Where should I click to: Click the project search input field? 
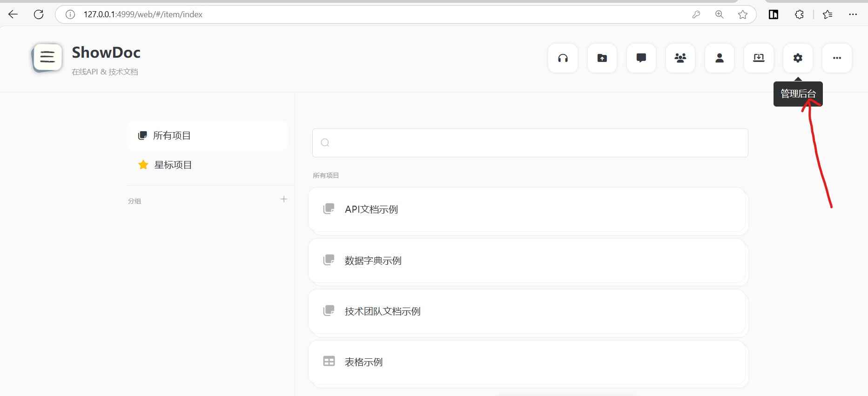coord(530,143)
